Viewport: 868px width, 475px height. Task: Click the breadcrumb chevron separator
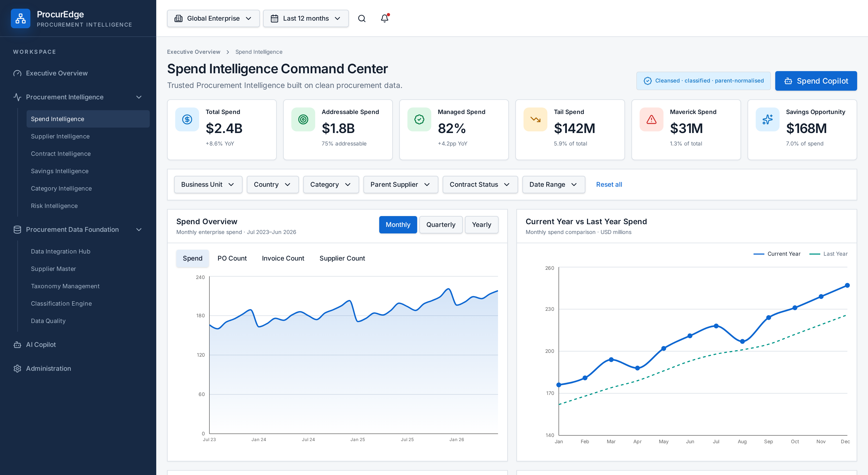point(228,52)
